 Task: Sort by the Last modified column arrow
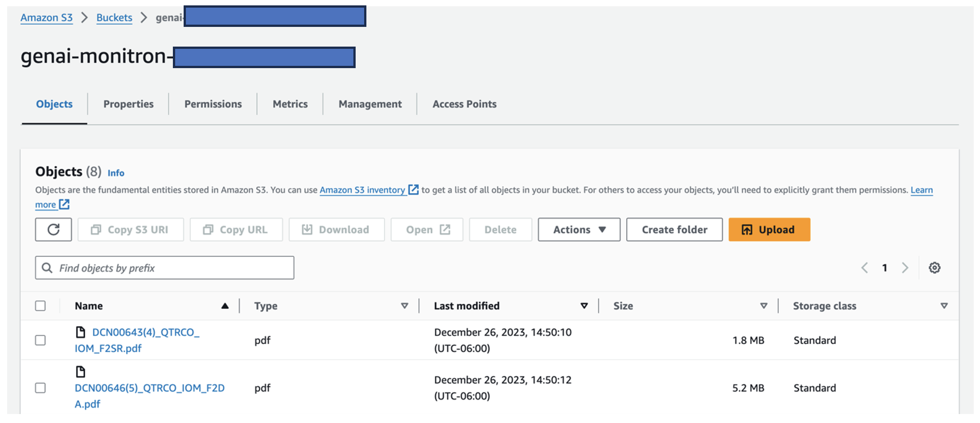click(584, 306)
